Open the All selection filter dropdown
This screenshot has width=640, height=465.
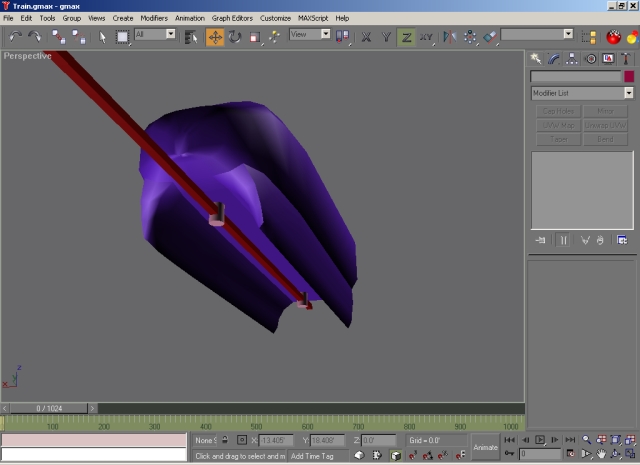169,34
